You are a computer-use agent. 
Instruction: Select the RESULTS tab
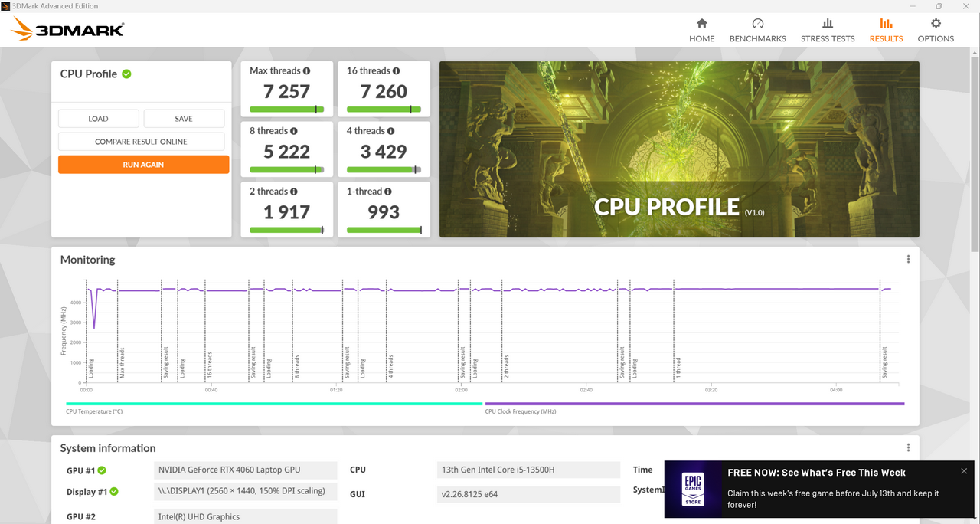click(886, 30)
